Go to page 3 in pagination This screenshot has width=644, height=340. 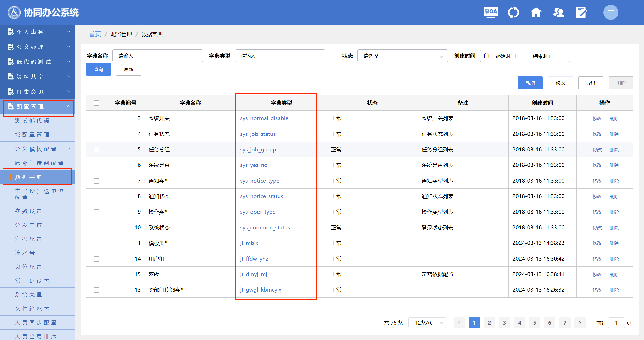pos(504,323)
